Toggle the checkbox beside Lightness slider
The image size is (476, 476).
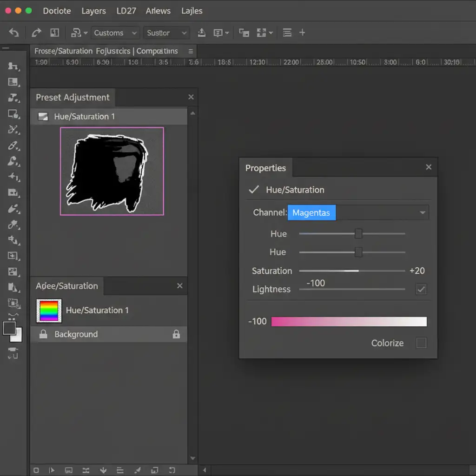pyautogui.click(x=421, y=289)
